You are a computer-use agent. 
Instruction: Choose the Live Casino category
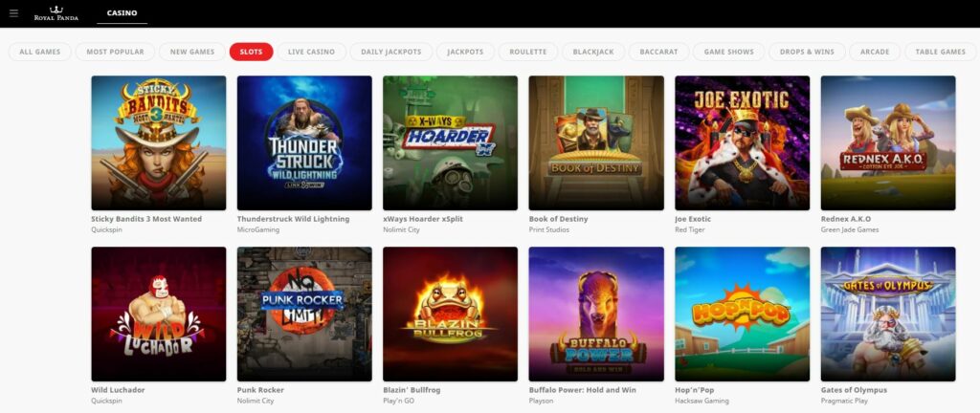click(311, 52)
